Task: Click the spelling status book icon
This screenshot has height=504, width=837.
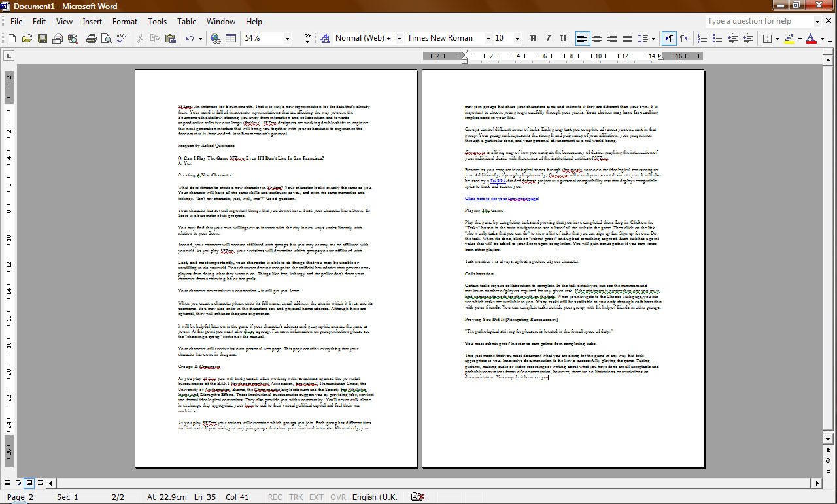Action: click(417, 497)
